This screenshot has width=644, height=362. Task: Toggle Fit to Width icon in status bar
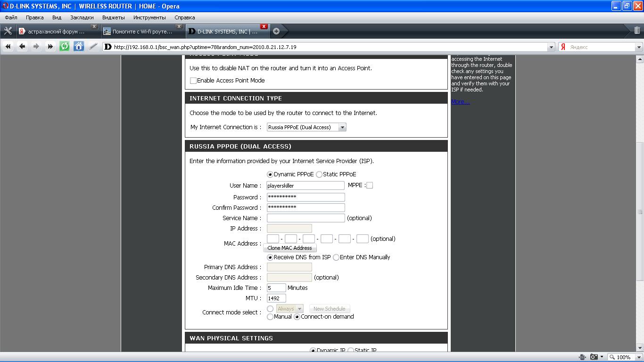click(x=583, y=357)
